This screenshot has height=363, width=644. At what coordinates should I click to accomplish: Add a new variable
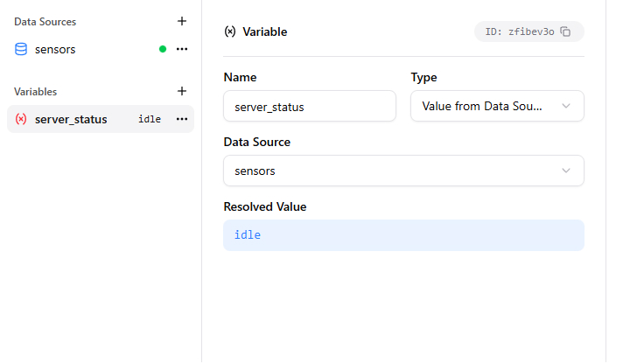coord(181,91)
